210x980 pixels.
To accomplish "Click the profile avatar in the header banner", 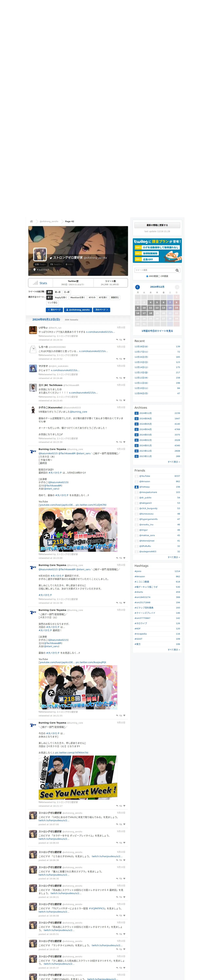I will point(40,254).
